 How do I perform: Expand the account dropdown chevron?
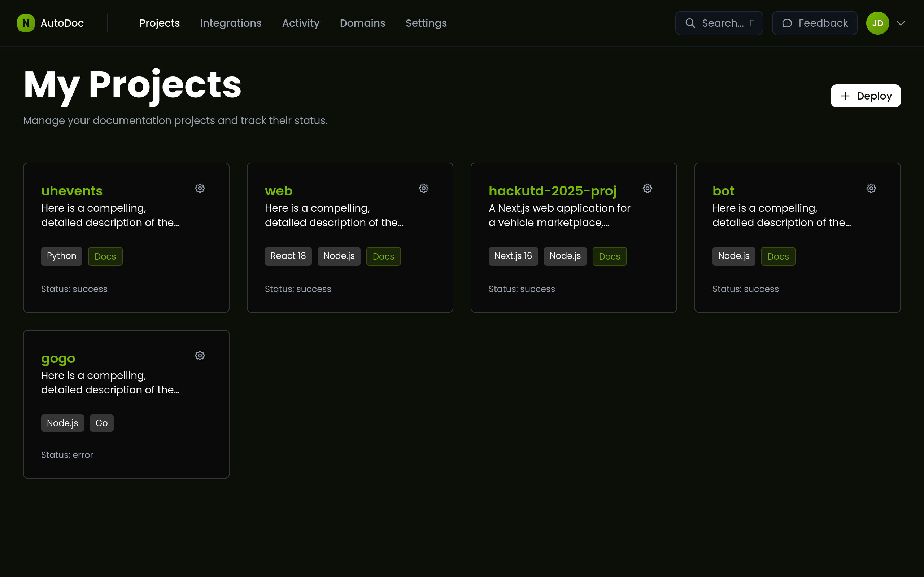click(901, 23)
